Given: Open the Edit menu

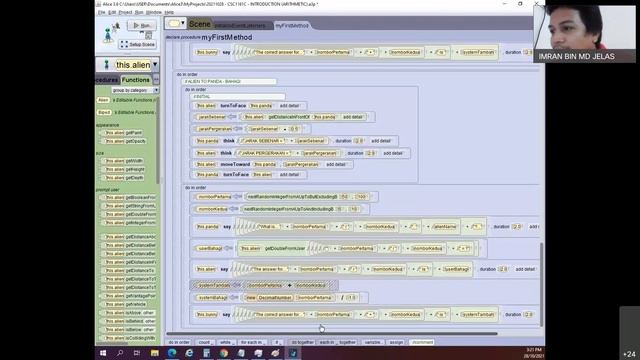Looking at the screenshot, I should click(112, 13).
